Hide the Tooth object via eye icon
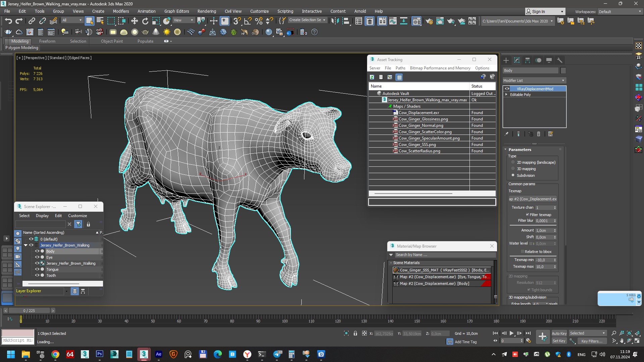644x362 pixels. pos(37,275)
